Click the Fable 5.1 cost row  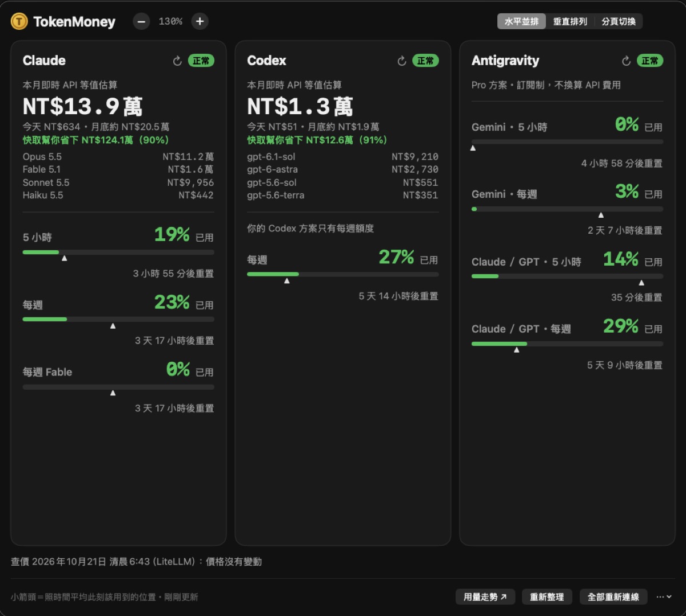pos(118,170)
